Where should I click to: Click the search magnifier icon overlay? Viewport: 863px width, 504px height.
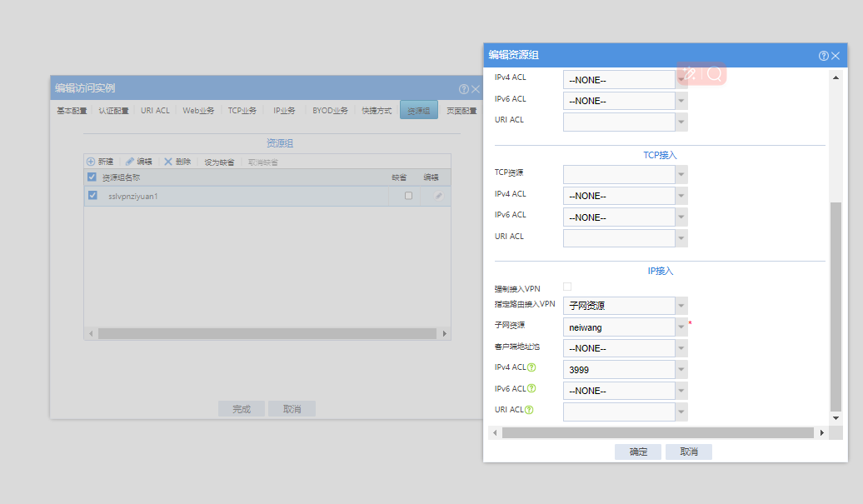[x=714, y=74]
